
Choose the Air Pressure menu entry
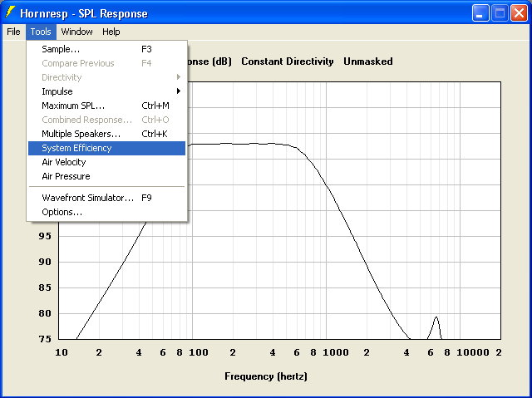107,176
